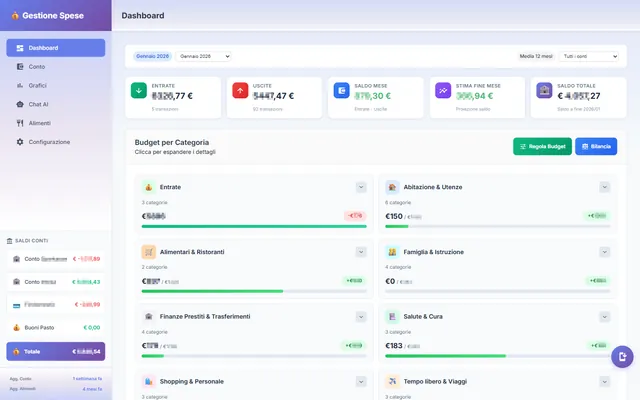Expand Famiglia & Istruzione details
Image resolution: width=640 pixels, height=400 pixels.
(x=604, y=252)
